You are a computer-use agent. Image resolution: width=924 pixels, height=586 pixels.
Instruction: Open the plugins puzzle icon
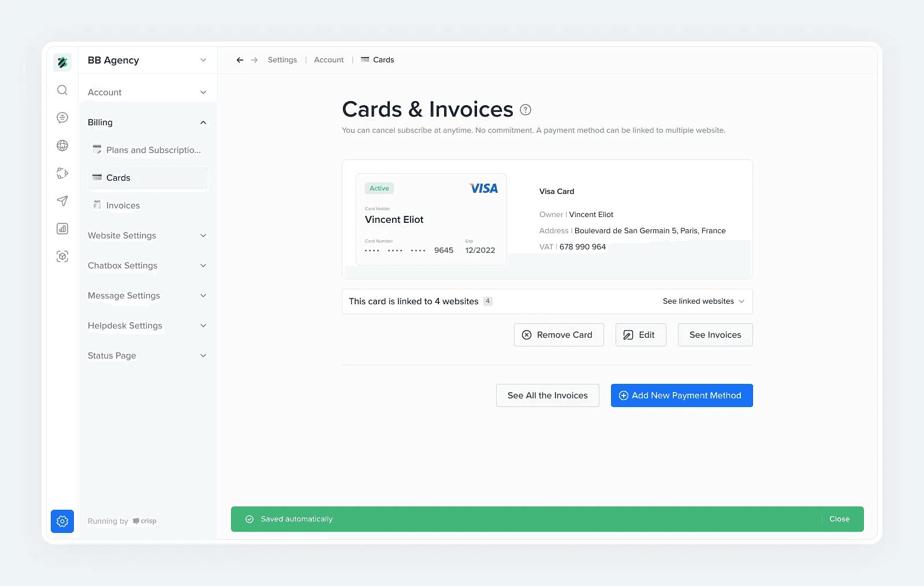point(62,173)
